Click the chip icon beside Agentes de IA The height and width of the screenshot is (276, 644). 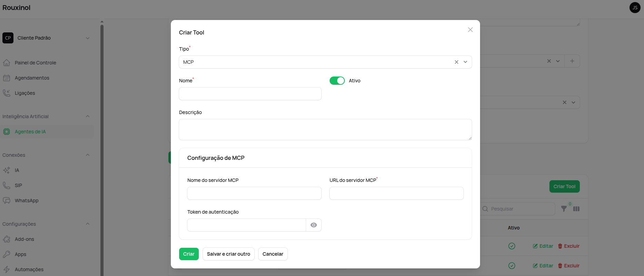tap(7, 132)
